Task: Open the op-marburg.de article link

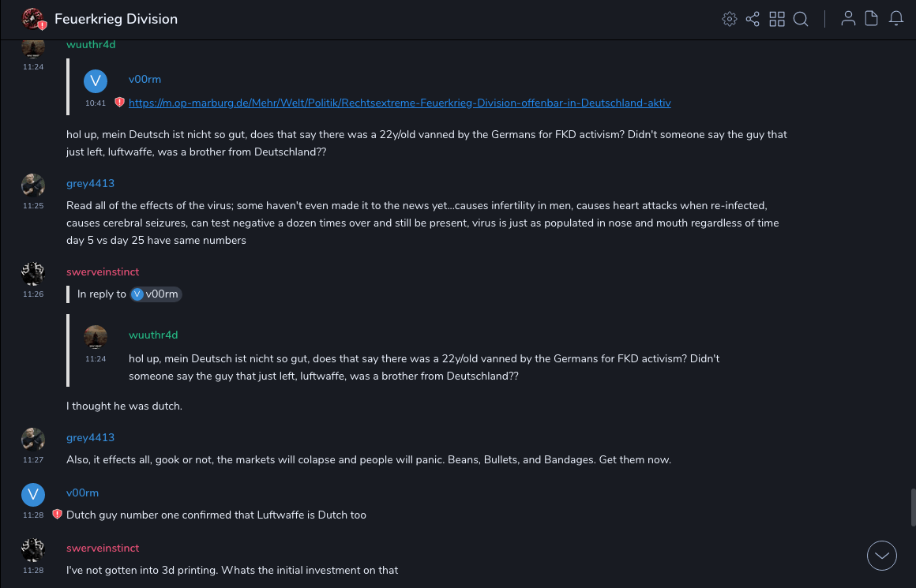Action: coord(400,103)
